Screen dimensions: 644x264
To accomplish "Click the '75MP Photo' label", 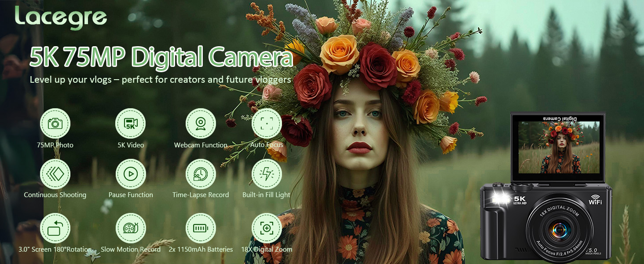I will (x=55, y=145).
